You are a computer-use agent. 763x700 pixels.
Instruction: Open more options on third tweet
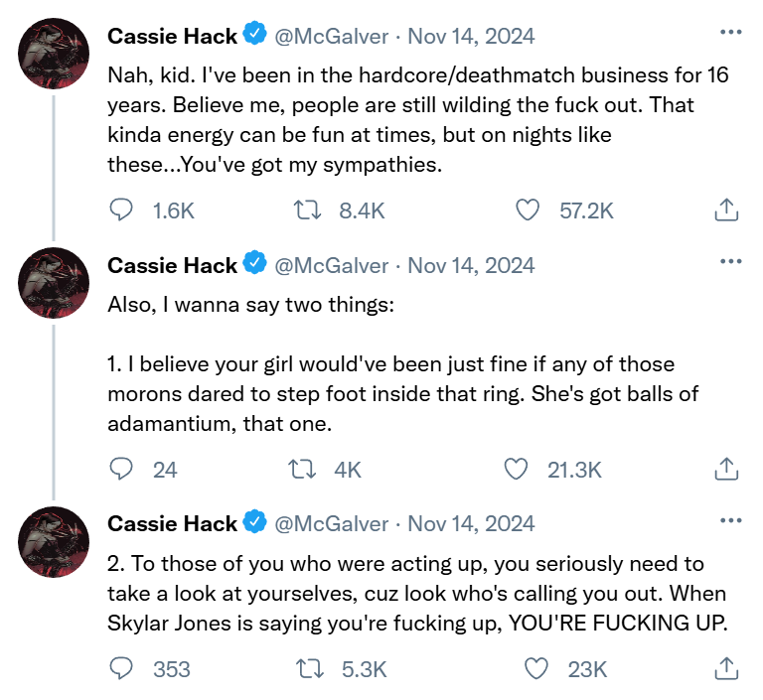click(730, 519)
